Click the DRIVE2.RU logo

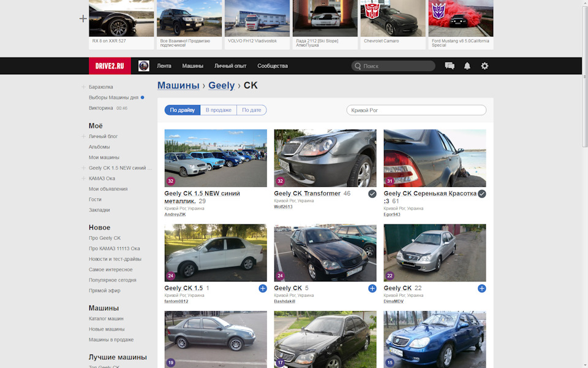(x=110, y=66)
